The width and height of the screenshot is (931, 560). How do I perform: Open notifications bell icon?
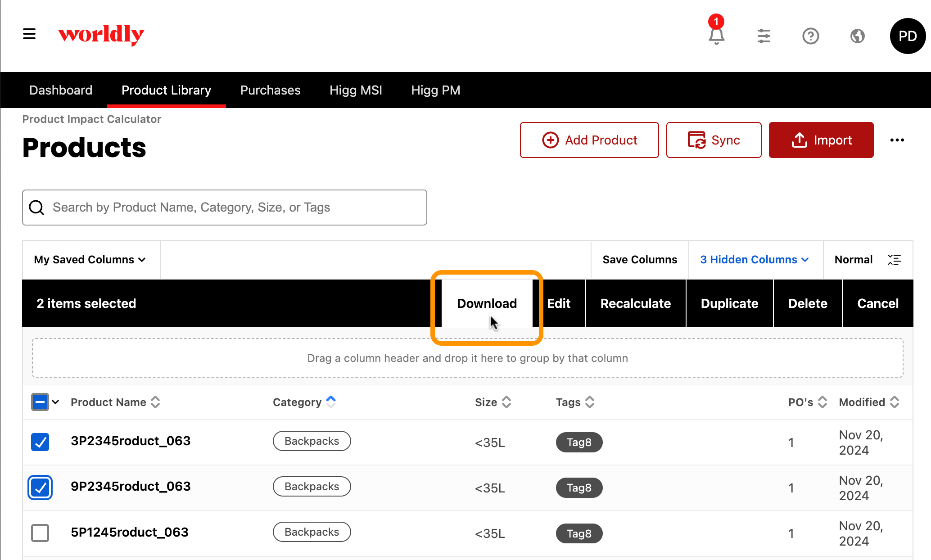tap(716, 36)
